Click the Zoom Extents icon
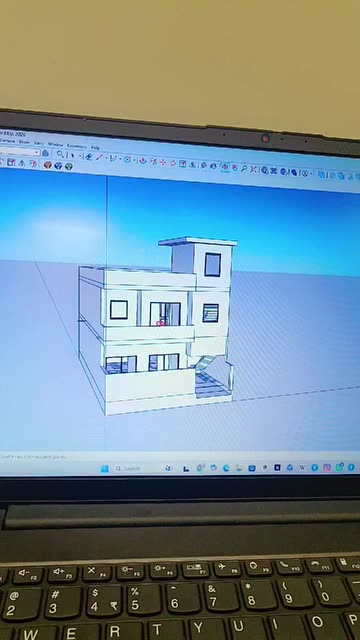 [253, 169]
